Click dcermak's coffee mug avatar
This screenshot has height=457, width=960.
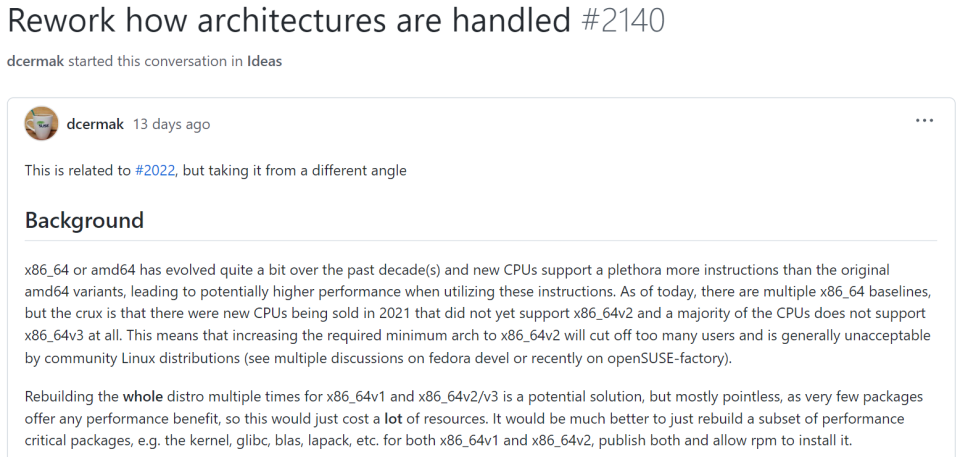(41, 123)
